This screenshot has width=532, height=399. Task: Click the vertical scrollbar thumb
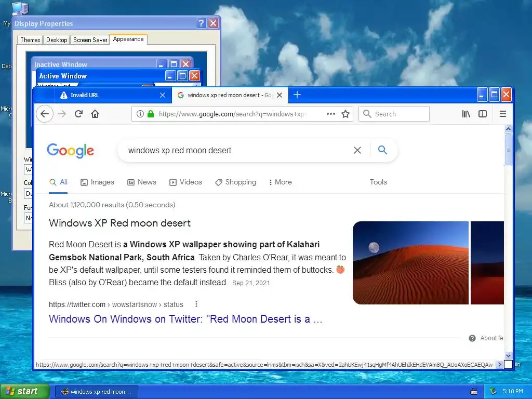(x=508, y=150)
